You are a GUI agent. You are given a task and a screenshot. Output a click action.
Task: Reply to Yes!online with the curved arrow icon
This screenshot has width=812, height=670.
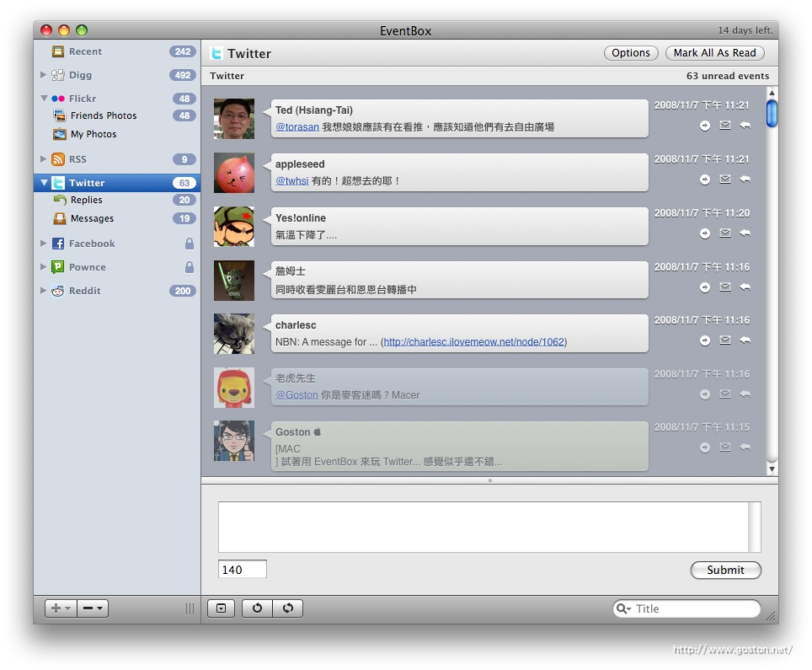745,233
